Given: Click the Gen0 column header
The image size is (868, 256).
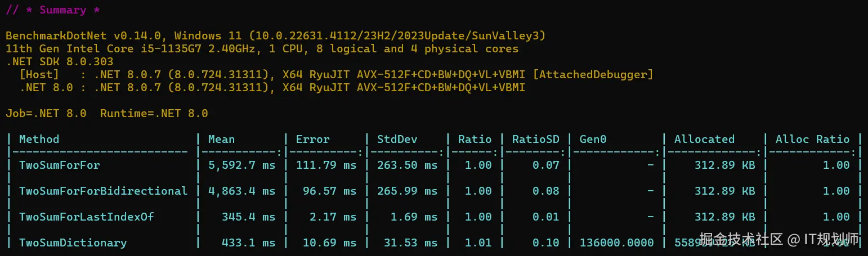Looking at the screenshot, I should (x=593, y=139).
